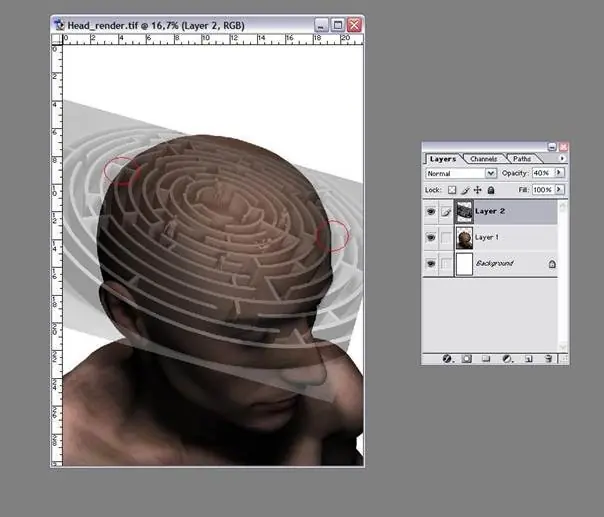
Task: Click the Create new layer icon
Action: [x=529, y=357]
